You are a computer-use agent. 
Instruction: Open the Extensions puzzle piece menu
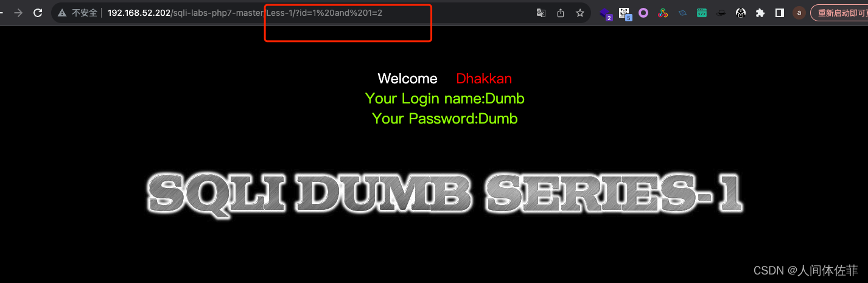760,13
